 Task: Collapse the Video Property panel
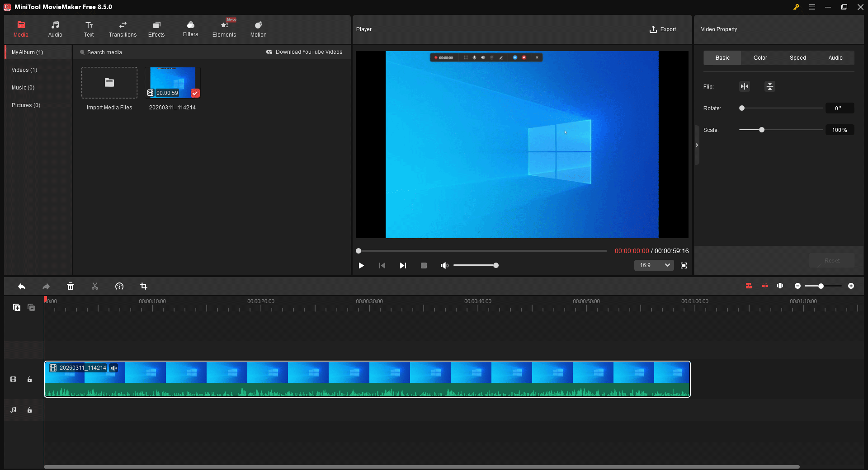click(697, 145)
